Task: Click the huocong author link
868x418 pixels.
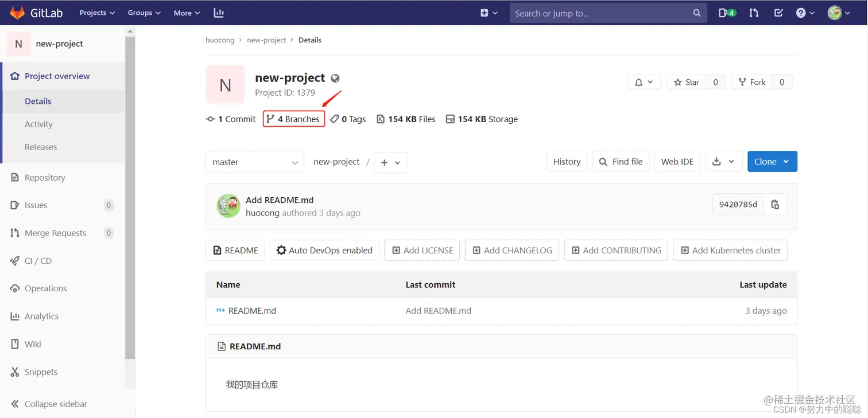Action: (262, 213)
